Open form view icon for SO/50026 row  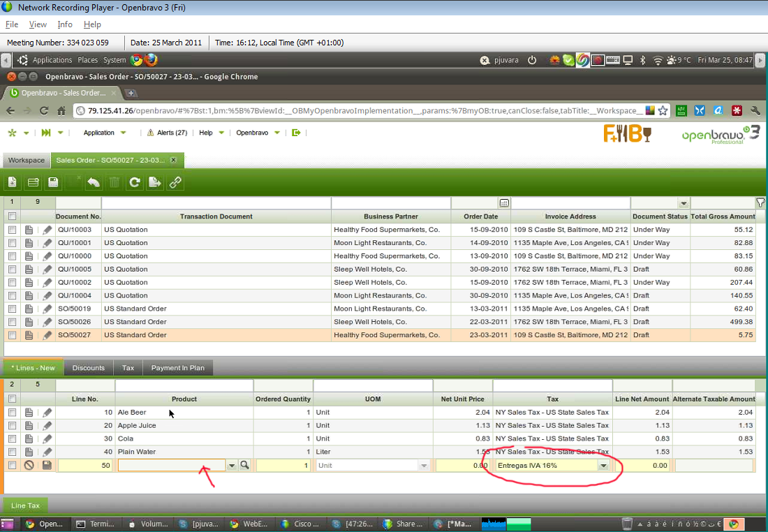point(29,322)
